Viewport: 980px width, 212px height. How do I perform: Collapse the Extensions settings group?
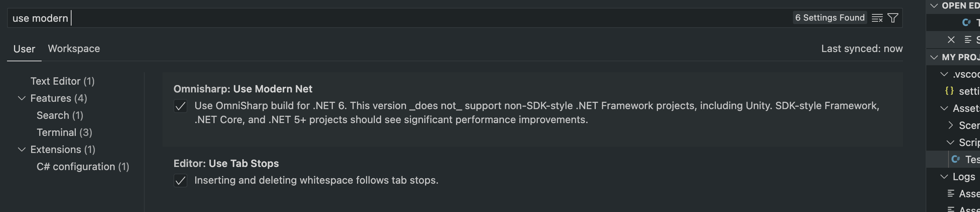coord(22,149)
